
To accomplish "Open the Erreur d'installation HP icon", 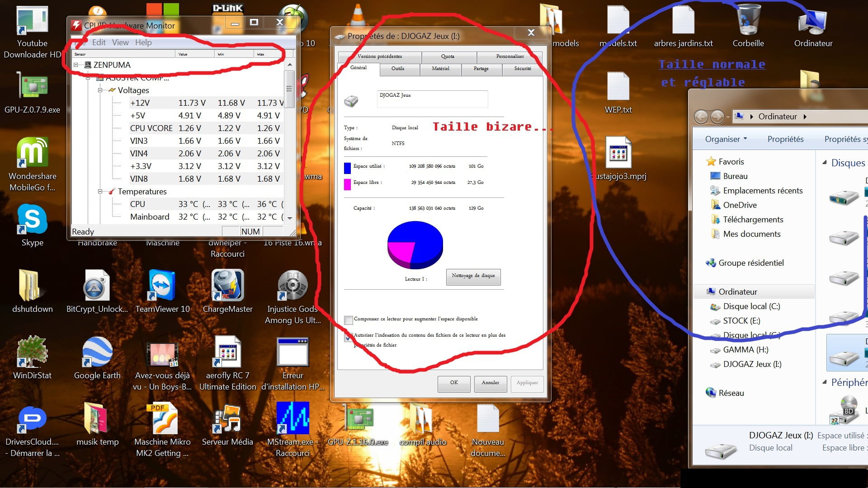I will coord(292,364).
